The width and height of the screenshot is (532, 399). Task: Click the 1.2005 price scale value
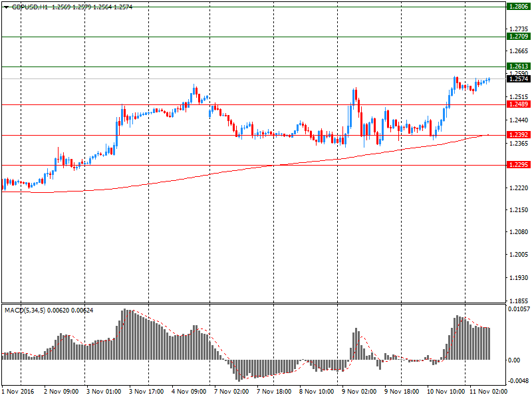(x=519, y=255)
